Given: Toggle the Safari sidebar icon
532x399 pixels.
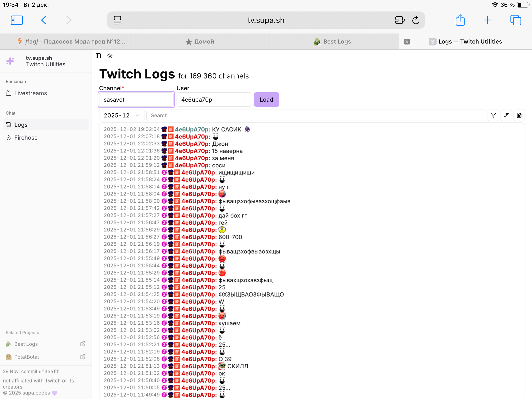Looking at the screenshot, I should coord(17,20).
